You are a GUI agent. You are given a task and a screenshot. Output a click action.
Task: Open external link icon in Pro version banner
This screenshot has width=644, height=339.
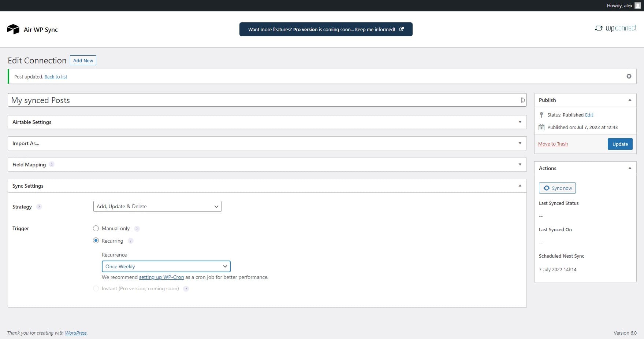402,29
